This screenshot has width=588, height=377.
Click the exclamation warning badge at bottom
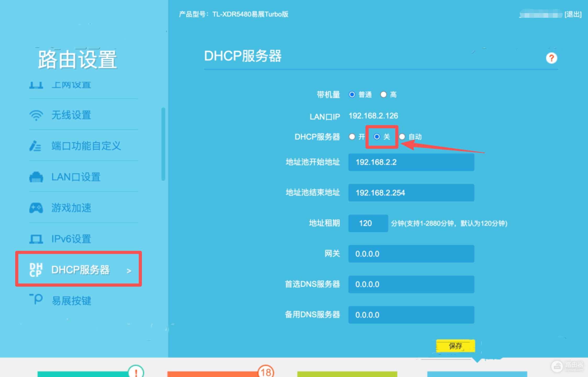pos(136,371)
